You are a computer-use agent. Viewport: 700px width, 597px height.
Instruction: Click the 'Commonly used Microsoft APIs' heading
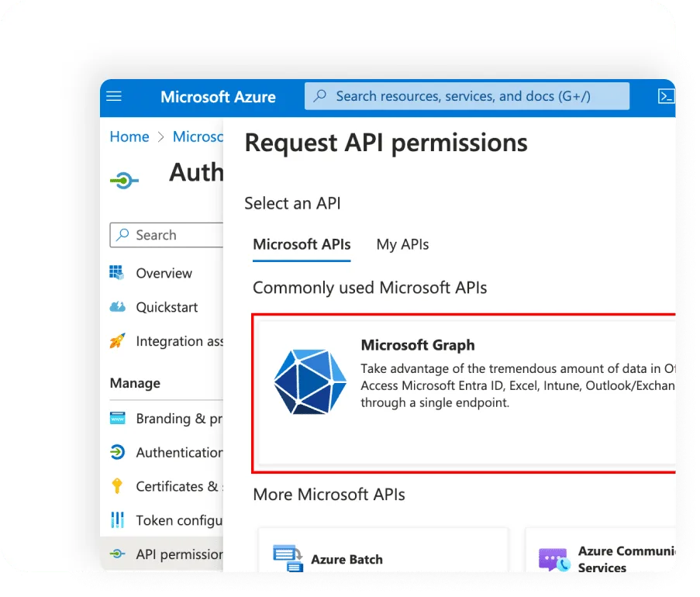pos(370,288)
